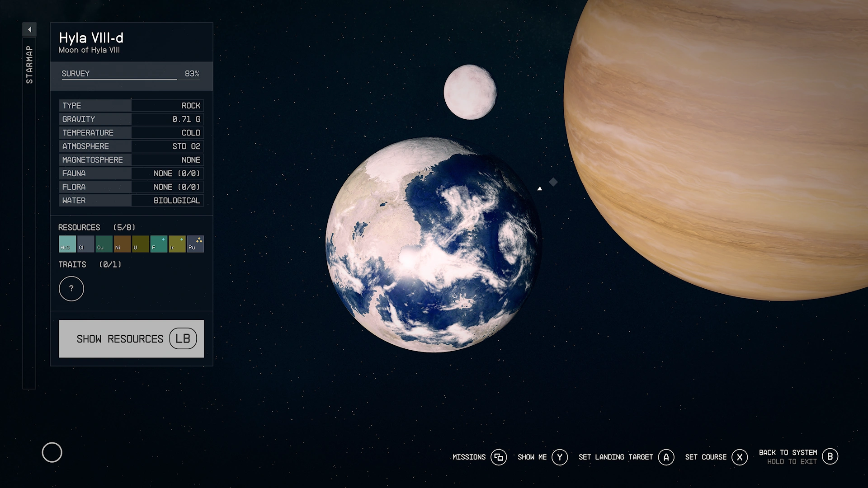Open the unknown trait question mark circle
This screenshot has height=488, width=868.
click(71, 289)
